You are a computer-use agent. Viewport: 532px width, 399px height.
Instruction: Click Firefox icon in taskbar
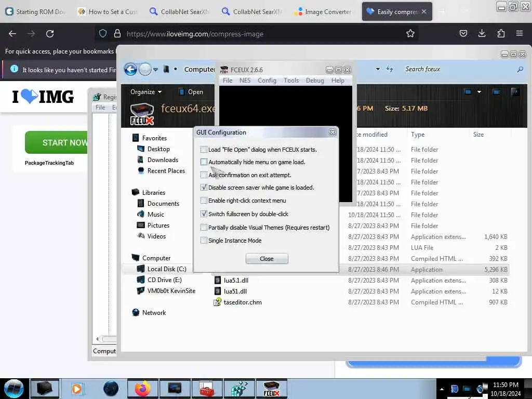coord(142,389)
